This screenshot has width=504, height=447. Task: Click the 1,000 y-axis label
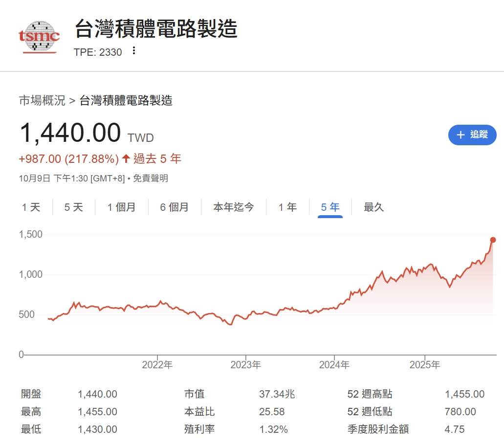[x=30, y=274]
